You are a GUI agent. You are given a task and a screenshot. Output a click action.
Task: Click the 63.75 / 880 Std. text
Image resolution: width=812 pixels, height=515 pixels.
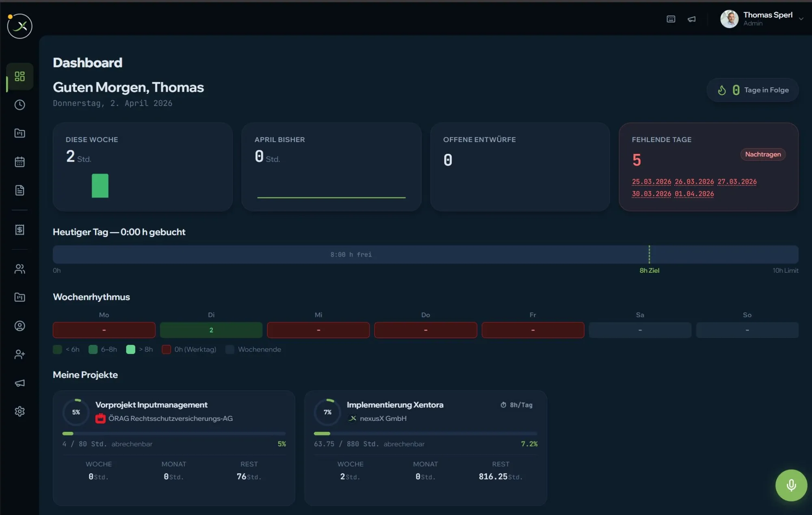coord(346,444)
